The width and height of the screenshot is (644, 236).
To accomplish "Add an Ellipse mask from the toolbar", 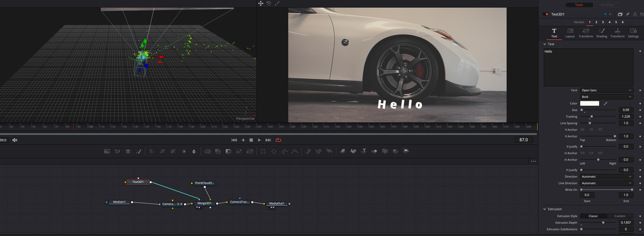I will (x=274, y=151).
